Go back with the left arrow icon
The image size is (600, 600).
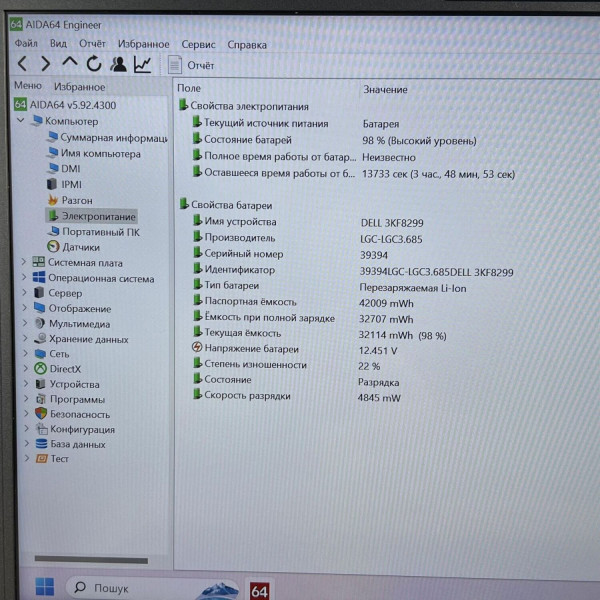coord(23,64)
